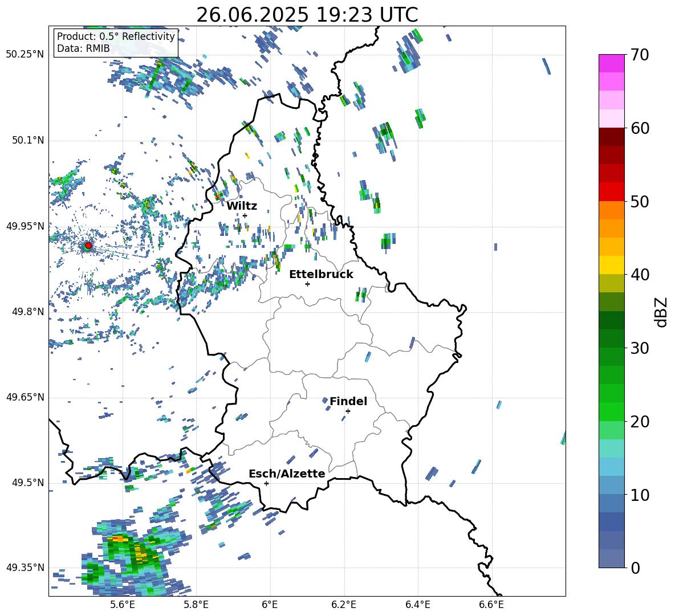The image size is (675, 616).
Task: Click the longitude label 6.6°E
Action: point(491,605)
